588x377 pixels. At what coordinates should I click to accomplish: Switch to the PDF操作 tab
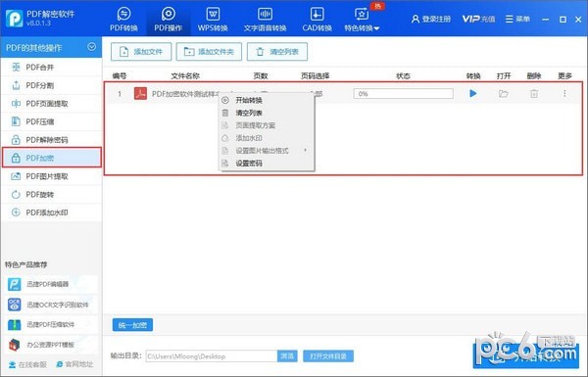click(168, 20)
